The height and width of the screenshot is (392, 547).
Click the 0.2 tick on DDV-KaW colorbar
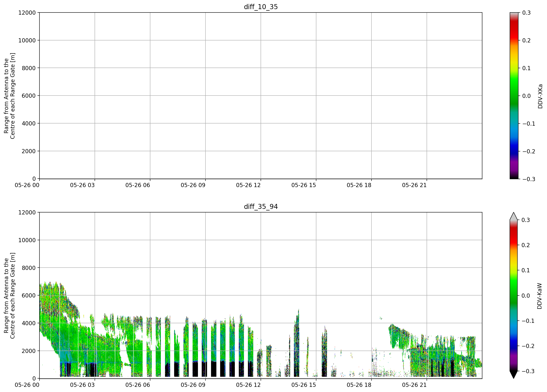pos(526,245)
